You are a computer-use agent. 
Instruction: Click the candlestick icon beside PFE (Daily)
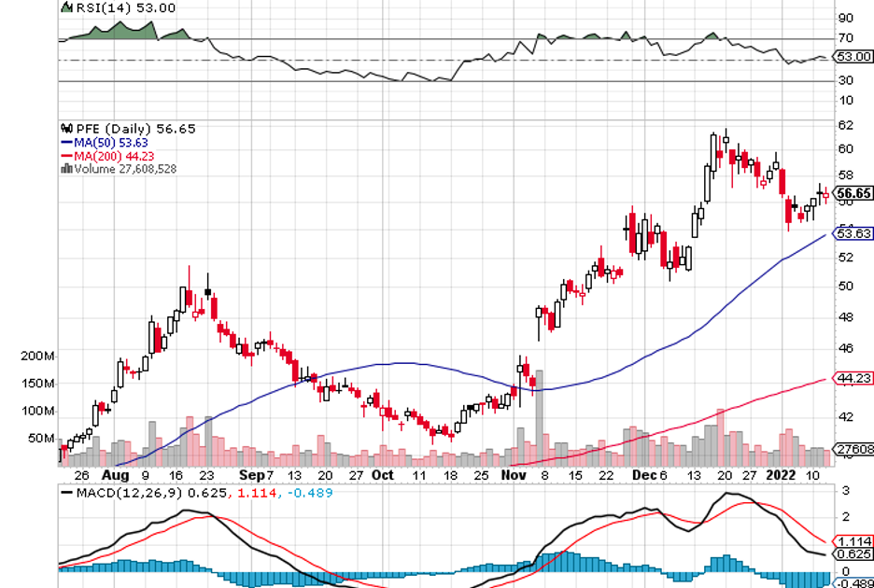click(x=65, y=129)
